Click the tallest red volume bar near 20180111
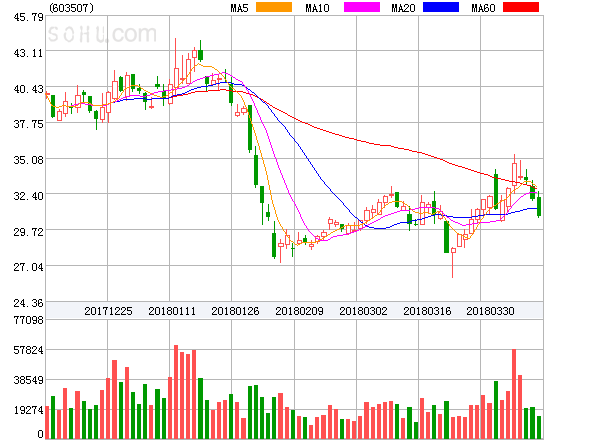600x440 pixels. [176, 392]
